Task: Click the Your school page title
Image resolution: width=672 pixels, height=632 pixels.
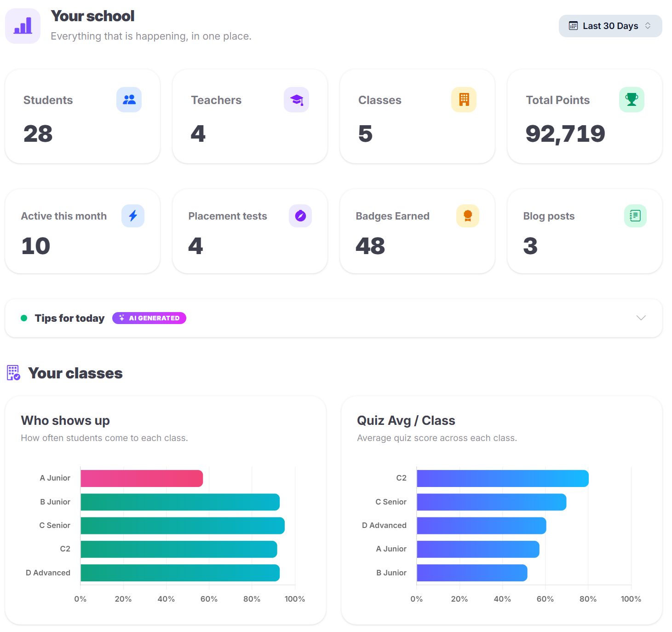Action: pos(92,16)
